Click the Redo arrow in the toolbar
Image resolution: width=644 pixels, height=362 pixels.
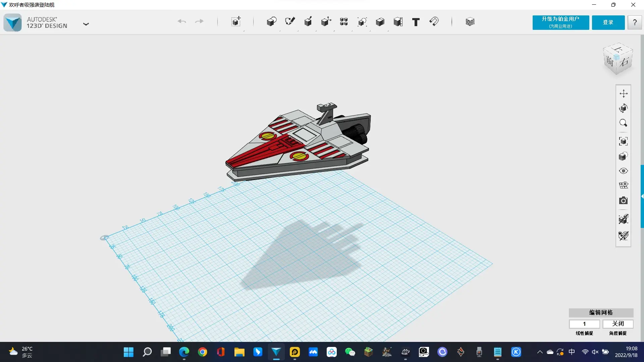point(199,22)
